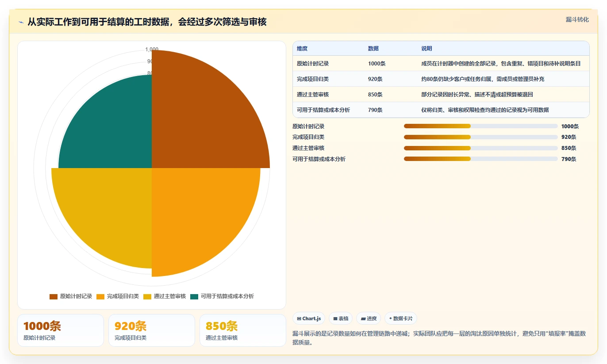Click the page title 从实际工作到可用于结算的工时数据
This screenshot has width=607, height=364.
[x=147, y=22]
